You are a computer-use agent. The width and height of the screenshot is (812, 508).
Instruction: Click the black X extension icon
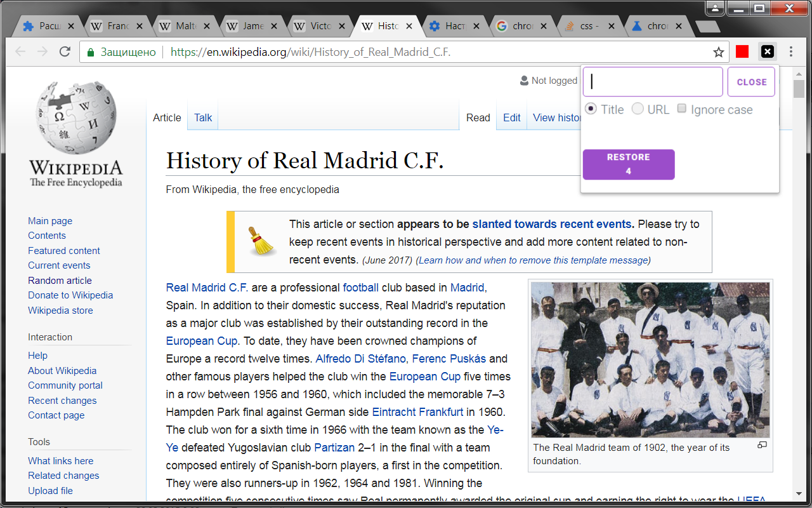[x=767, y=51]
